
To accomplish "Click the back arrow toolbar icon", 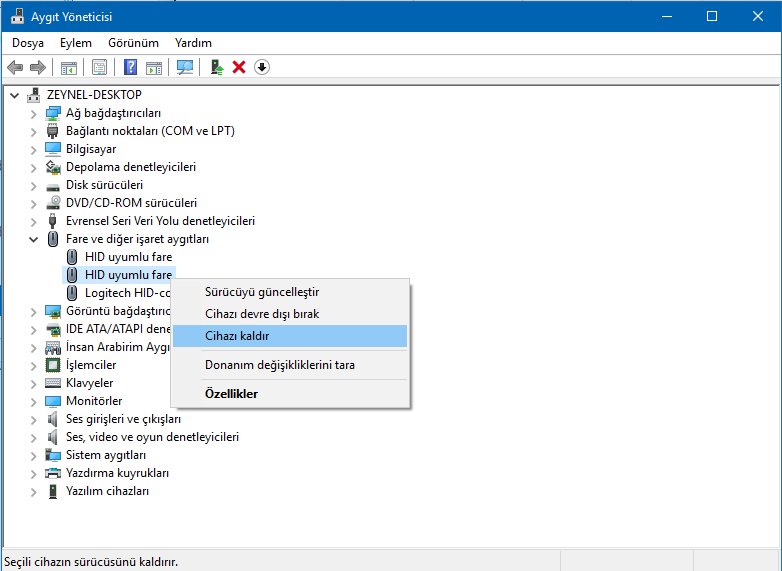I will pos(15,67).
